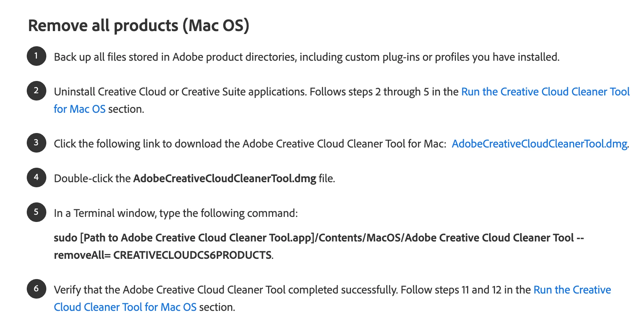Viewport: 644px width, 334px height.
Task: Follow the Cleaner Tool link in step 6
Action: coord(572,290)
